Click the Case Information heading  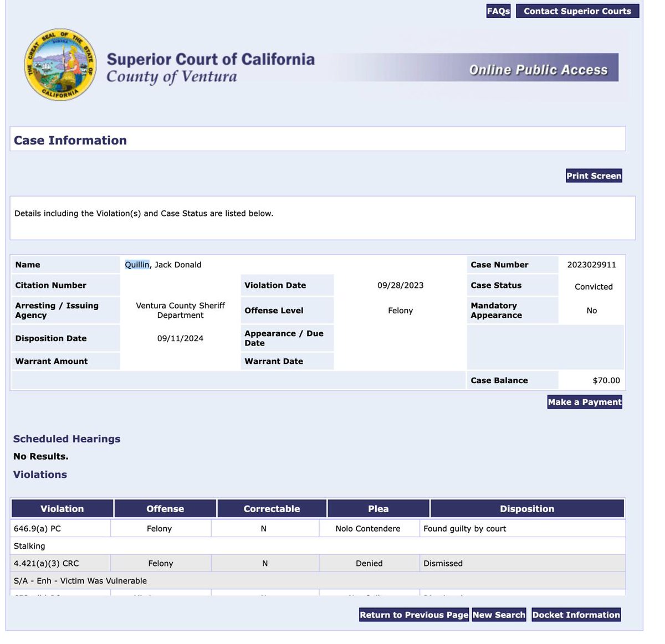point(70,140)
